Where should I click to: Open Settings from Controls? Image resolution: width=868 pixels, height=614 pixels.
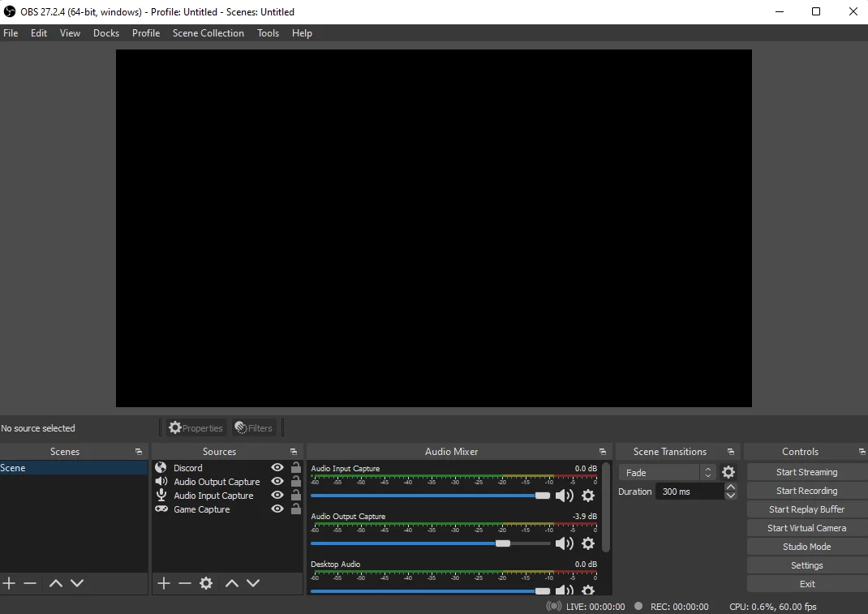point(807,565)
